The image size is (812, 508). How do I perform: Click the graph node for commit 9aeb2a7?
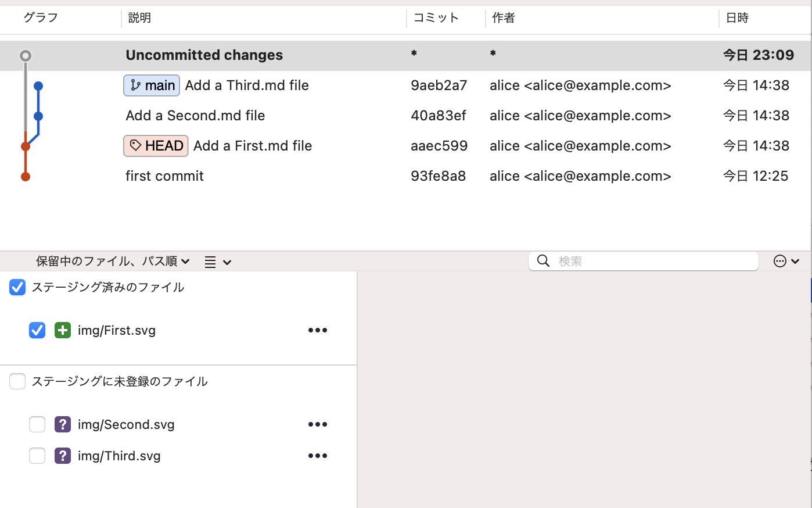[38, 86]
